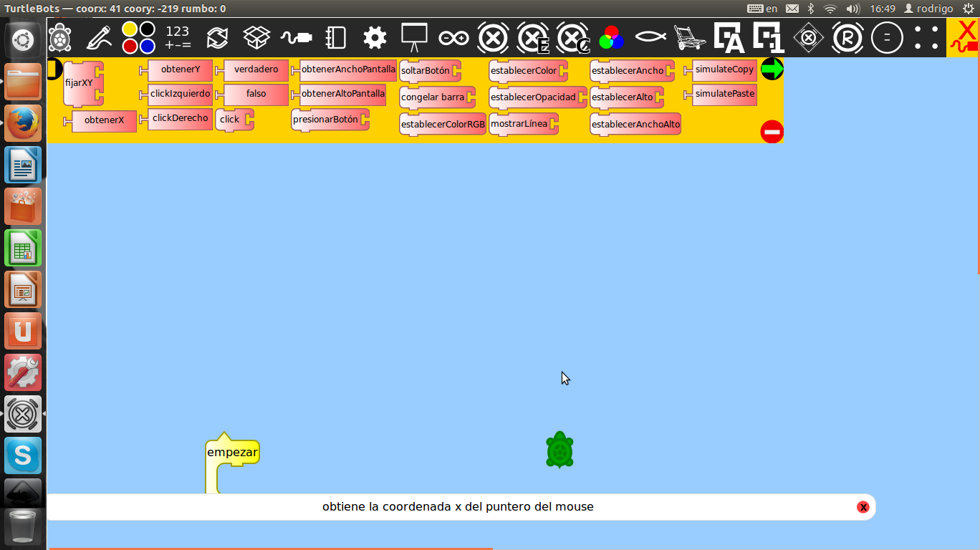Open the RGB color circles palette

(x=611, y=38)
